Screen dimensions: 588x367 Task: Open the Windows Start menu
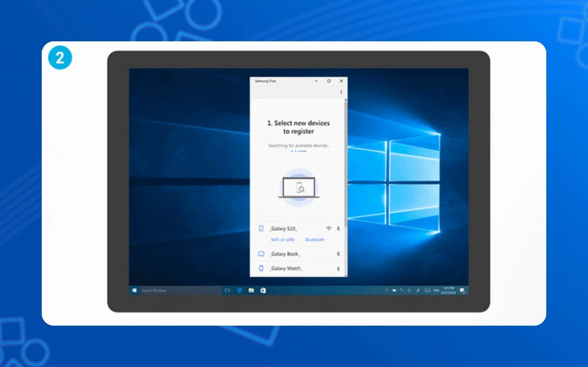pyautogui.click(x=135, y=290)
